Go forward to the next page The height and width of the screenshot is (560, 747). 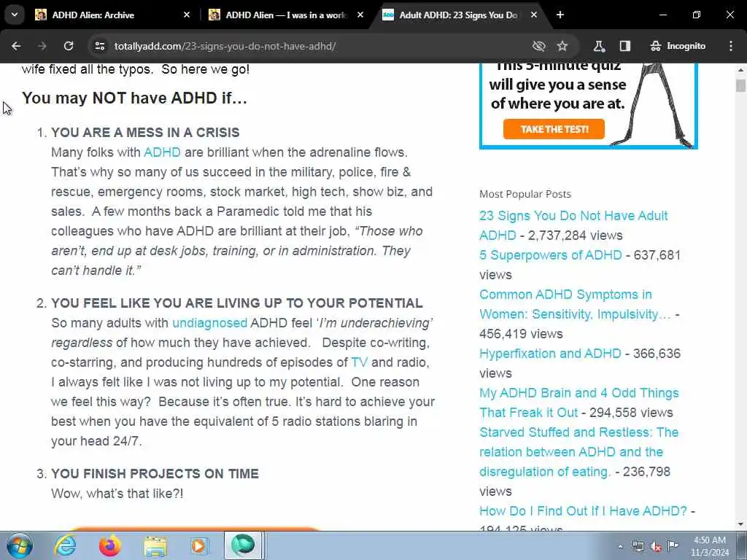pos(42,46)
